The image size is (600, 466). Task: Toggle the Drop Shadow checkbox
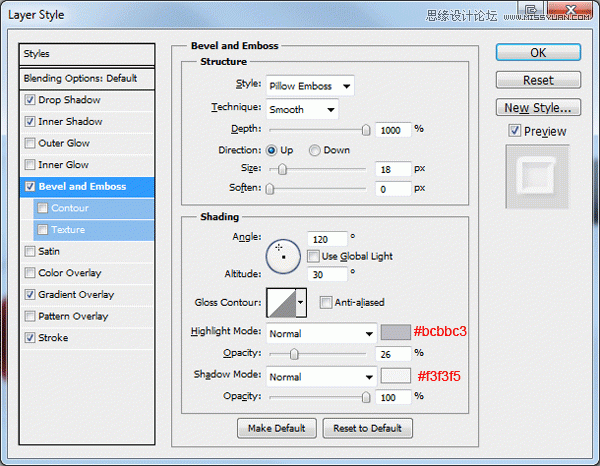(x=29, y=100)
